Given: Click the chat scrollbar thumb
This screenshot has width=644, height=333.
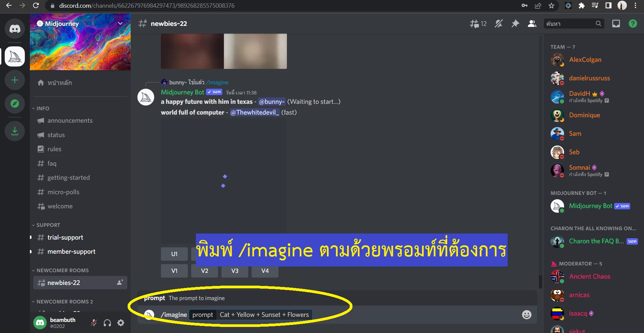Looking at the screenshot, I should (x=540, y=282).
